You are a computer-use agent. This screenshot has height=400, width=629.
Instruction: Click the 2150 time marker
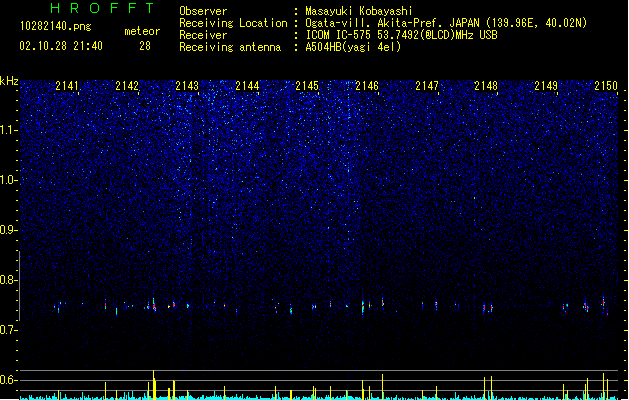click(606, 86)
